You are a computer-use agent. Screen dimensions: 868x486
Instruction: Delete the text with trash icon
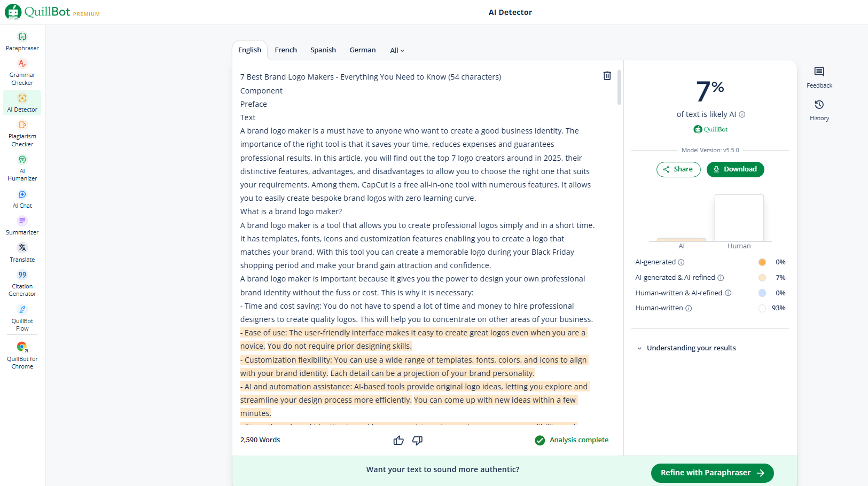pos(607,76)
